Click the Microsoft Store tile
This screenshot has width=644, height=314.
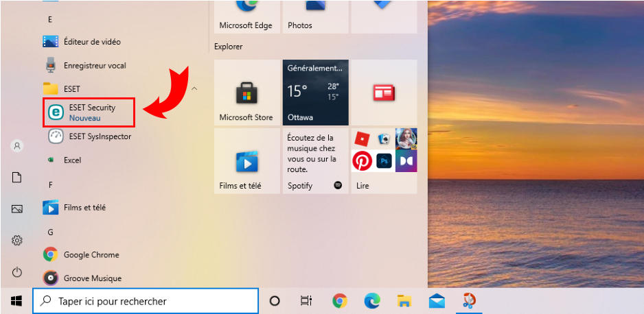[x=246, y=93]
